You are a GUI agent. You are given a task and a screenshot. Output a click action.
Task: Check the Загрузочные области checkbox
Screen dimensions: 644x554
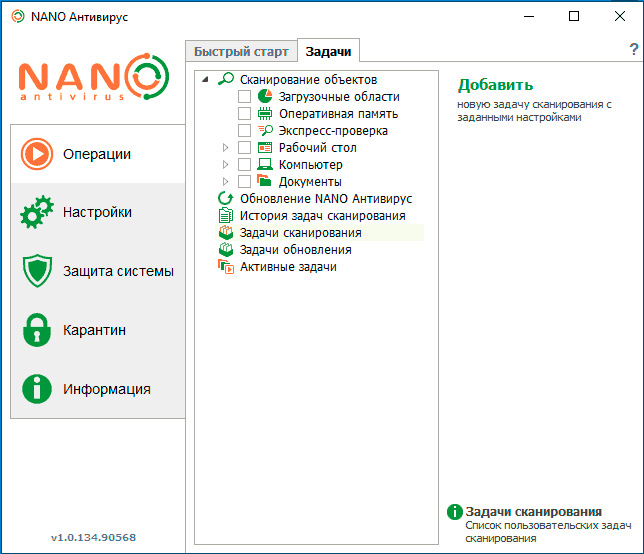click(x=244, y=97)
